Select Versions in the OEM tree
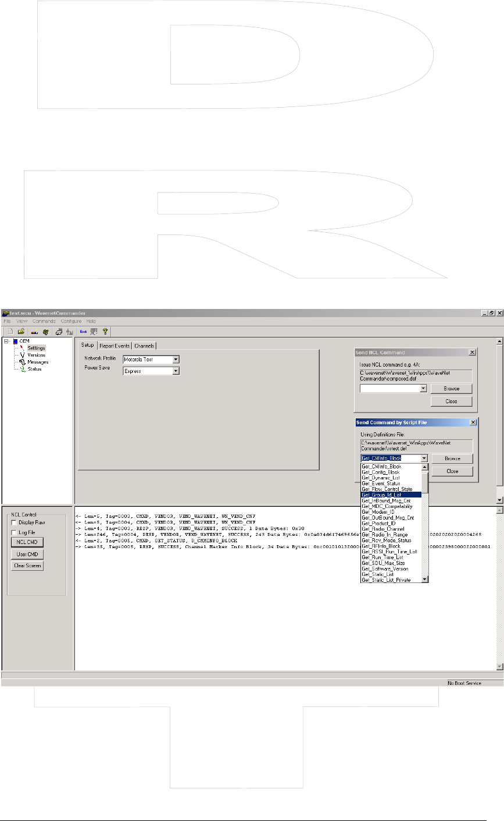The height and width of the screenshot is (821, 504). (x=36, y=355)
